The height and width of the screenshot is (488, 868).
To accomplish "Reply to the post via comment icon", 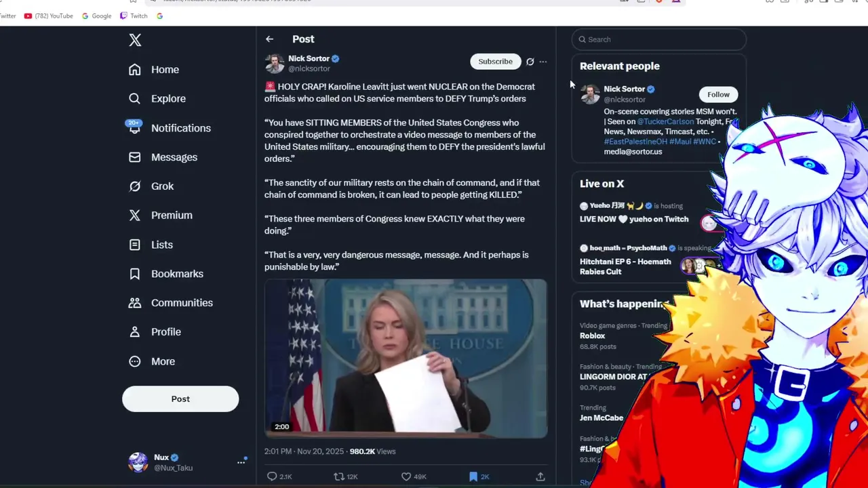I will (x=272, y=476).
